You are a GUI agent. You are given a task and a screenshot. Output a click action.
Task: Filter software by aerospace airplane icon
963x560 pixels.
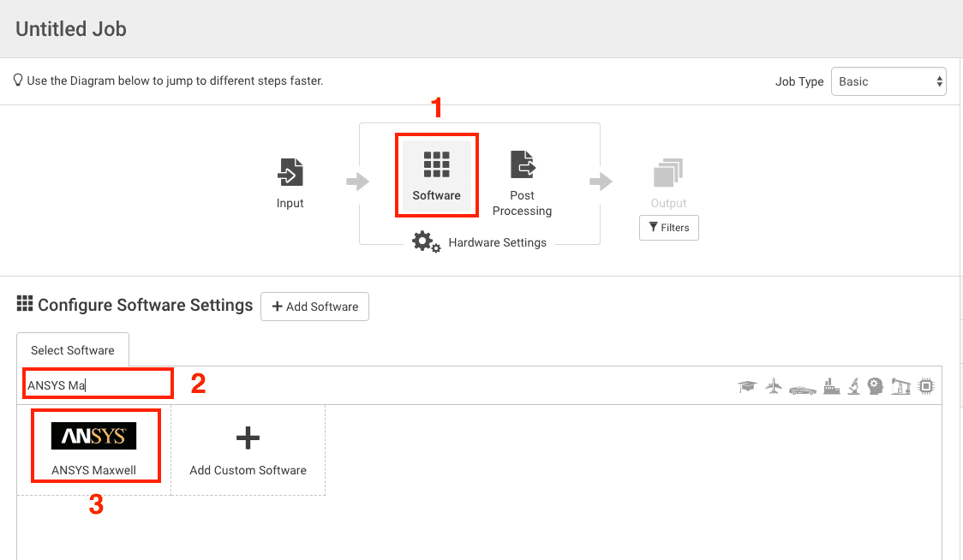pos(774,386)
